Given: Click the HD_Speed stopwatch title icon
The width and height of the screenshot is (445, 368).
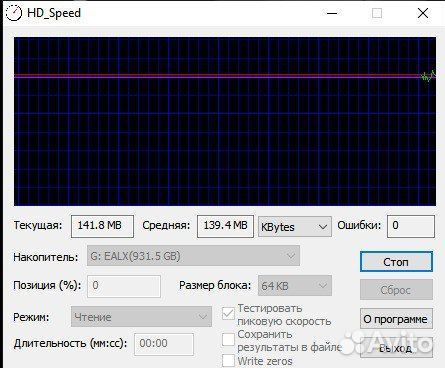Looking at the screenshot, I should click(14, 13).
